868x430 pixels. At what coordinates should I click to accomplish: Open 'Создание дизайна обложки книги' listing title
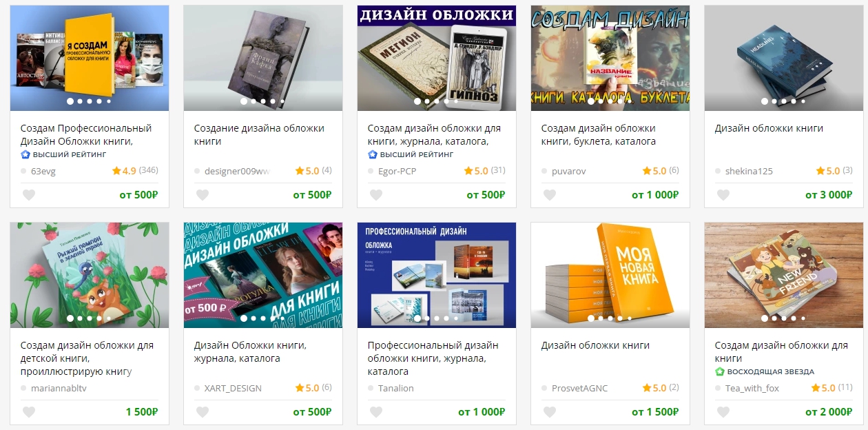pos(259,134)
